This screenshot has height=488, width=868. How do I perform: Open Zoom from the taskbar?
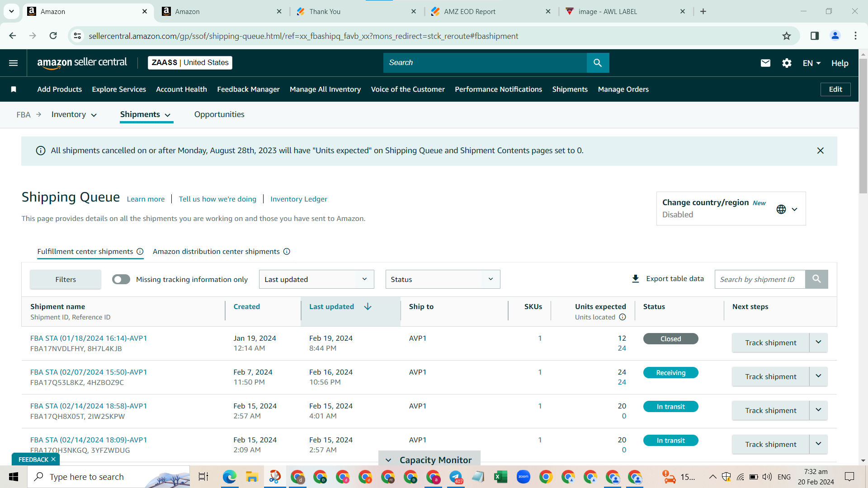tap(523, 477)
